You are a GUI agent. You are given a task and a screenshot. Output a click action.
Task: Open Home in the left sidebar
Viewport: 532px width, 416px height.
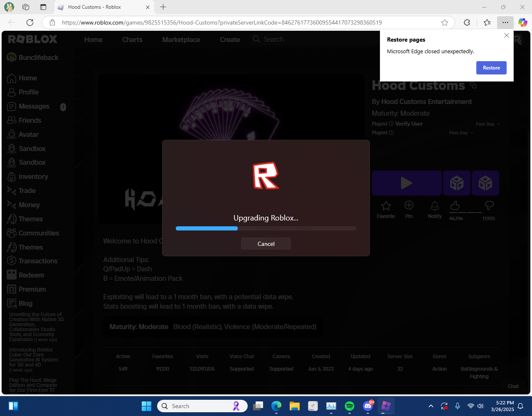pos(22,78)
